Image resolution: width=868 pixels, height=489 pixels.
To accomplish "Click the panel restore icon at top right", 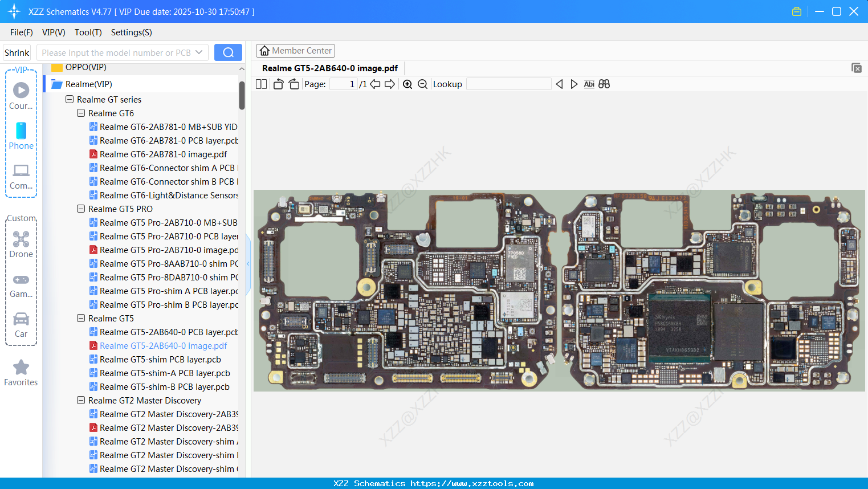I will tap(857, 68).
